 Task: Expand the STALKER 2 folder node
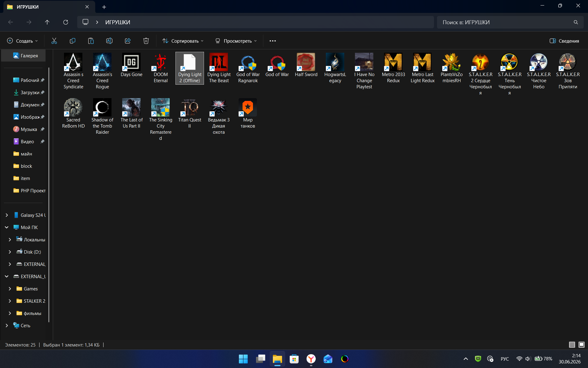click(x=10, y=301)
